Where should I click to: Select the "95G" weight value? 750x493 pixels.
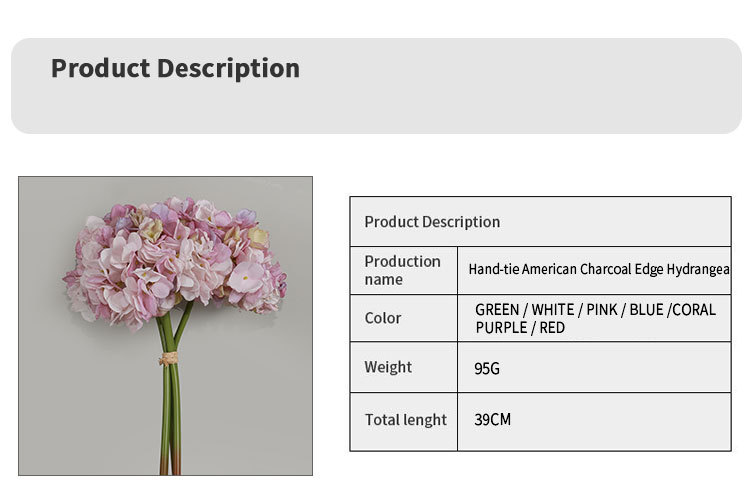pyautogui.click(x=487, y=369)
